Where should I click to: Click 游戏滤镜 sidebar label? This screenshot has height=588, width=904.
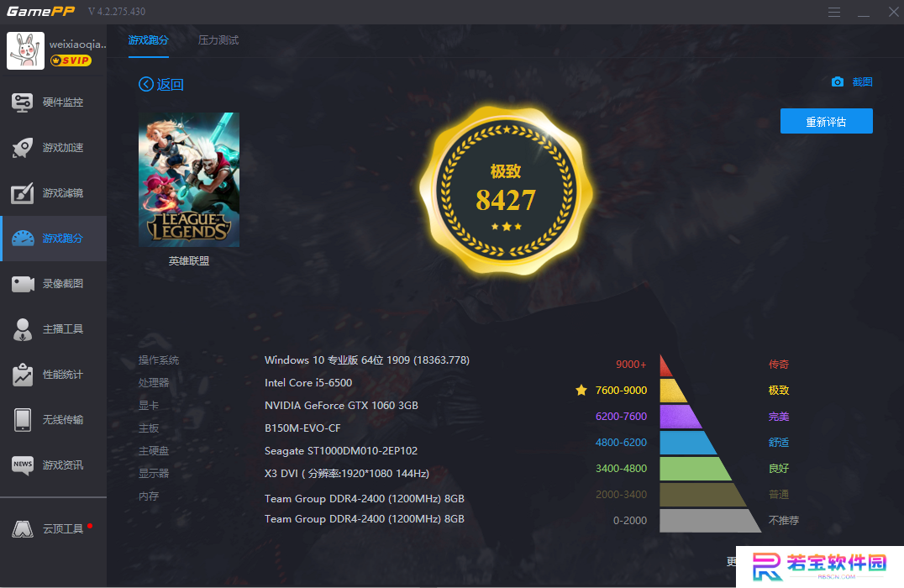point(63,193)
